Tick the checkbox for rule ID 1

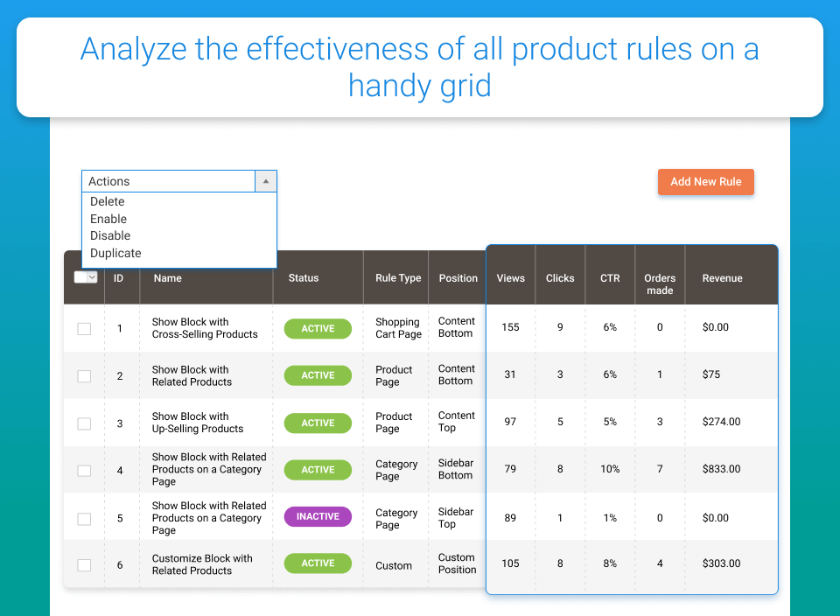click(84, 328)
